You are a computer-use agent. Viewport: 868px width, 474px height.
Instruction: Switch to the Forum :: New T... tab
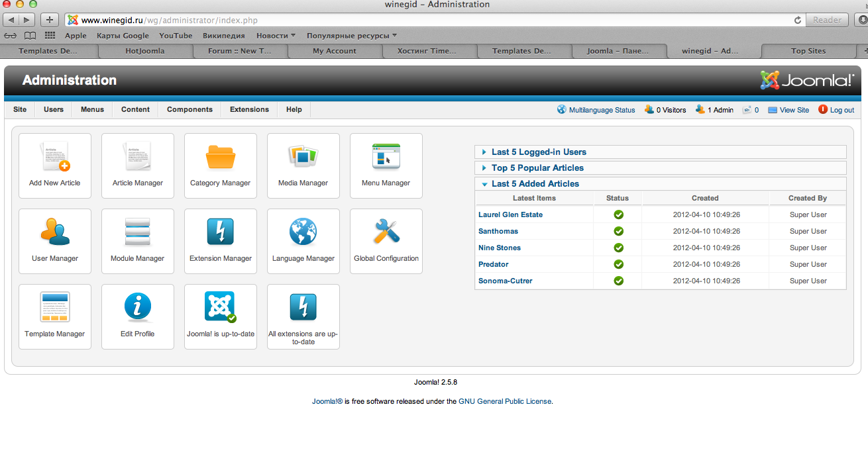click(x=240, y=51)
